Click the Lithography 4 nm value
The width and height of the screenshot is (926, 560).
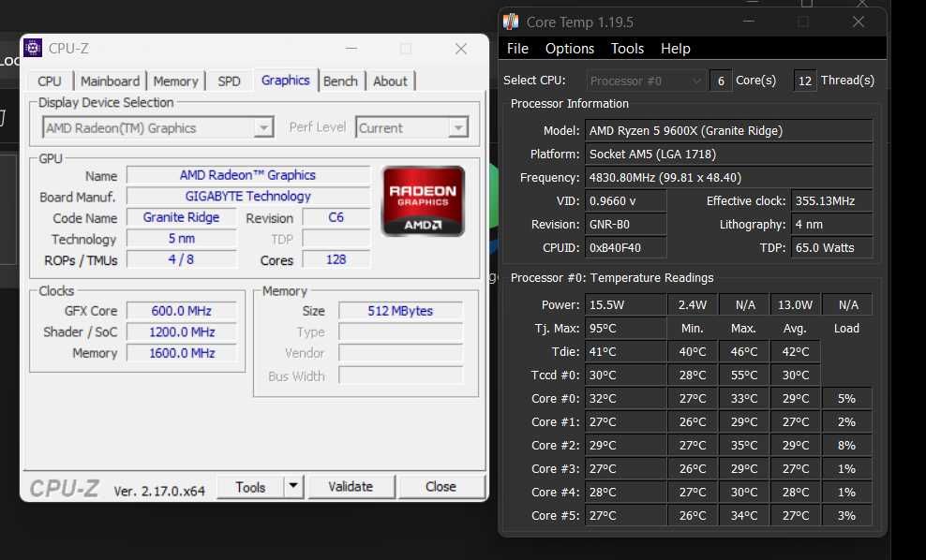click(832, 224)
